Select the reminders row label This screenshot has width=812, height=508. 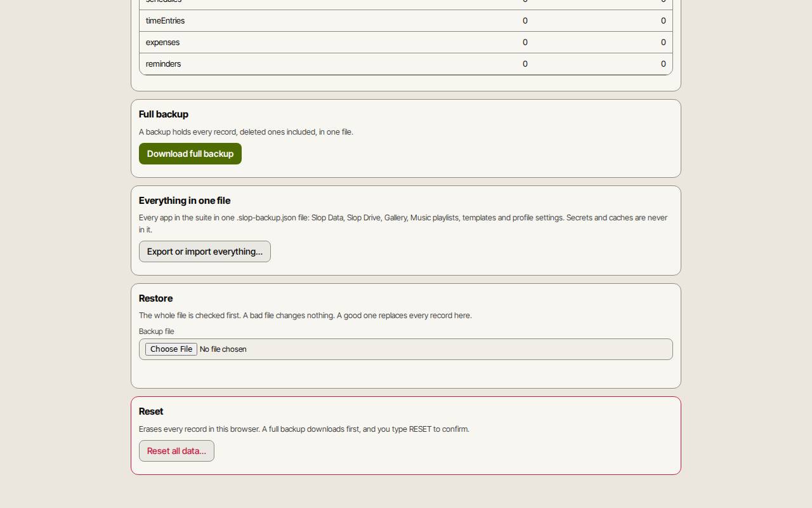click(x=163, y=64)
